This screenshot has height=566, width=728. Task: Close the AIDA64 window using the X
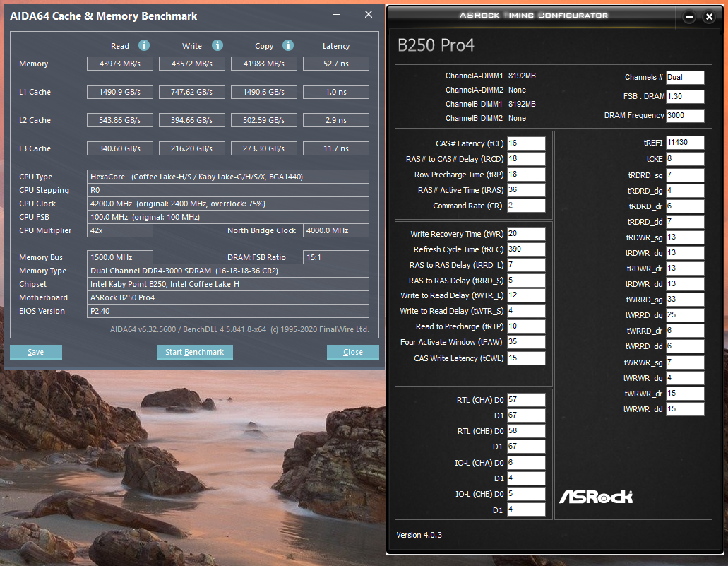click(368, 14)
